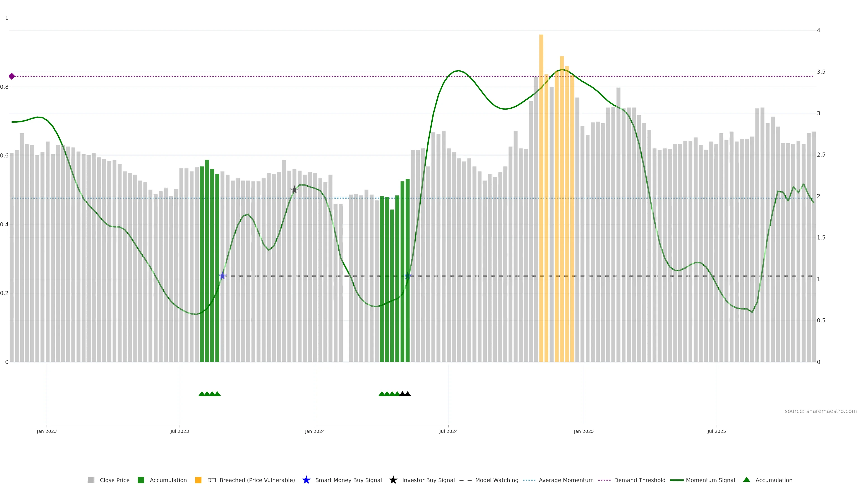868x488 pixels.
Task: Click the purple diamond Demand Threshold marker
Action: pyautogui.click(x=12, y=76)
